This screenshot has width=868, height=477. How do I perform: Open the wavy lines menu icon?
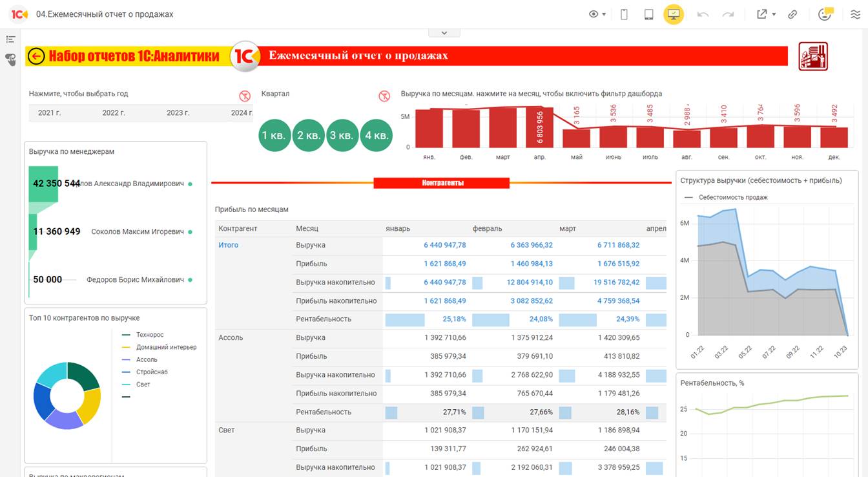855,14
